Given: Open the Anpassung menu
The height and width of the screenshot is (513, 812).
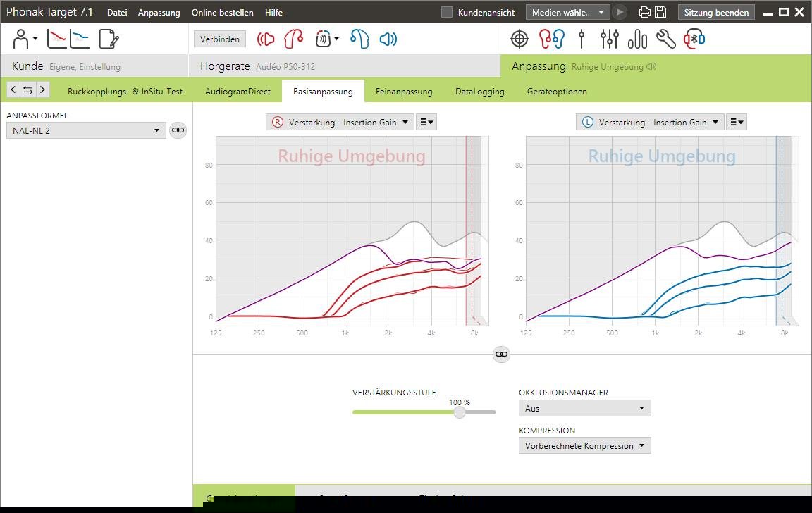Looking at the screenshot, I should pos(159,13).
